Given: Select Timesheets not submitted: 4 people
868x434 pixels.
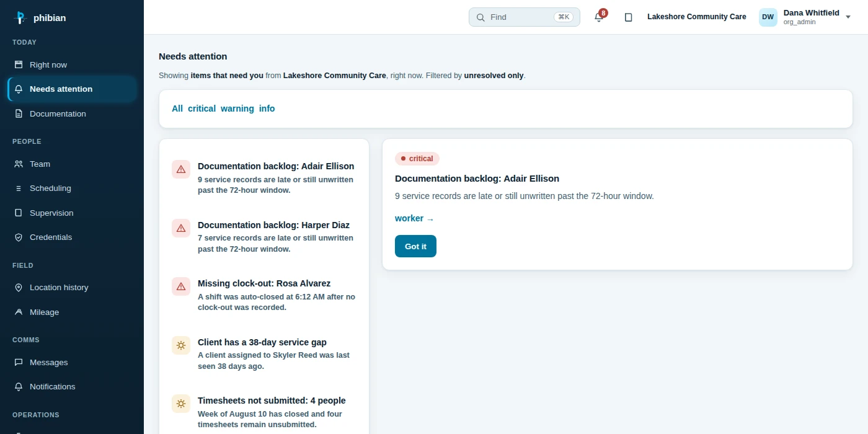Looking at the screenshot, I should (264, 412).
